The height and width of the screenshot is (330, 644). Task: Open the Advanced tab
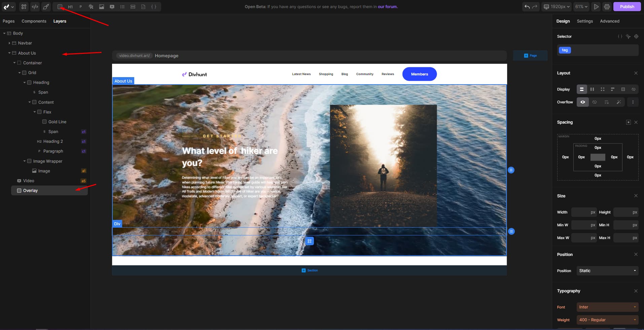610,21
